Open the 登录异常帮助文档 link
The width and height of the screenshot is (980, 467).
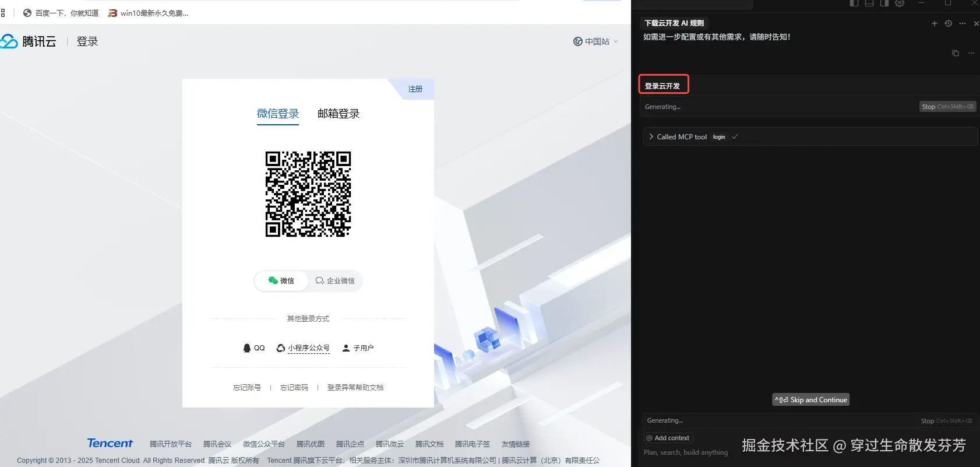pos(355,388)
